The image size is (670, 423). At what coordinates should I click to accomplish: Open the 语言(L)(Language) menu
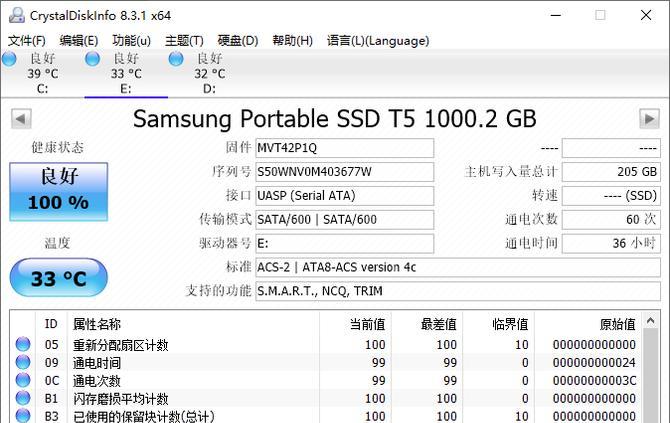[378, 41]
